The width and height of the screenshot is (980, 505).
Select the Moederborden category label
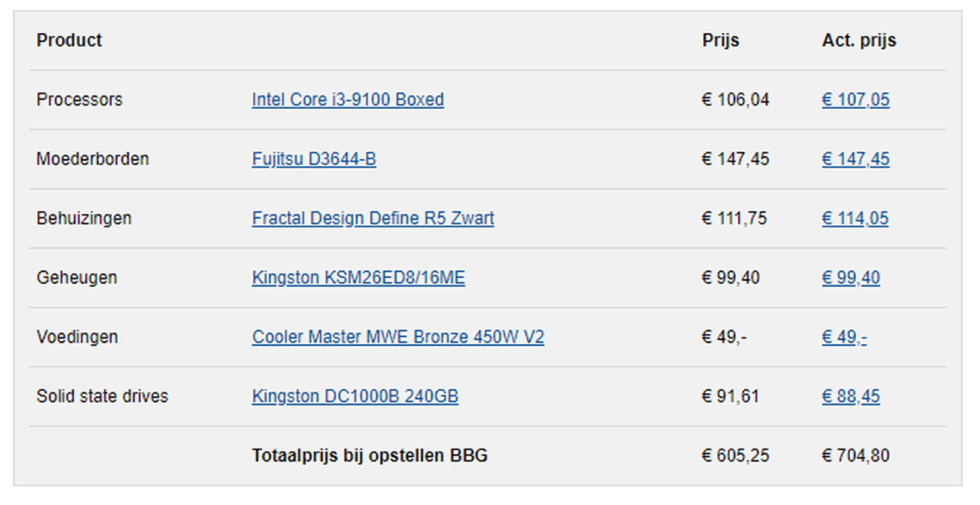coord(93,159)
